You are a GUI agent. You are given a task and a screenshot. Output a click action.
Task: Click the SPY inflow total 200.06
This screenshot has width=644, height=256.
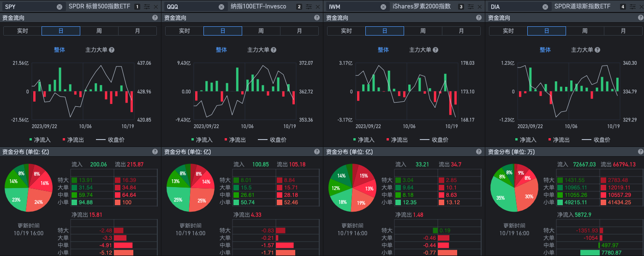pos(99,164)
